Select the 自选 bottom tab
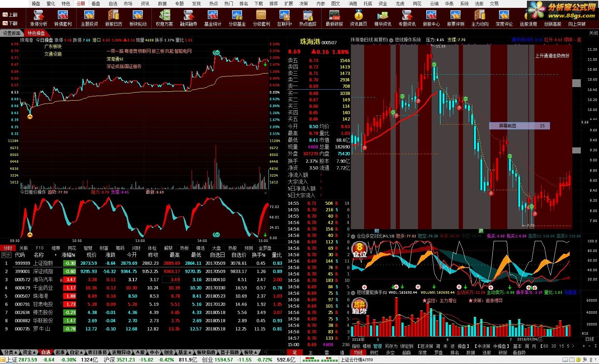599x364 pixels. pos(46,352)
